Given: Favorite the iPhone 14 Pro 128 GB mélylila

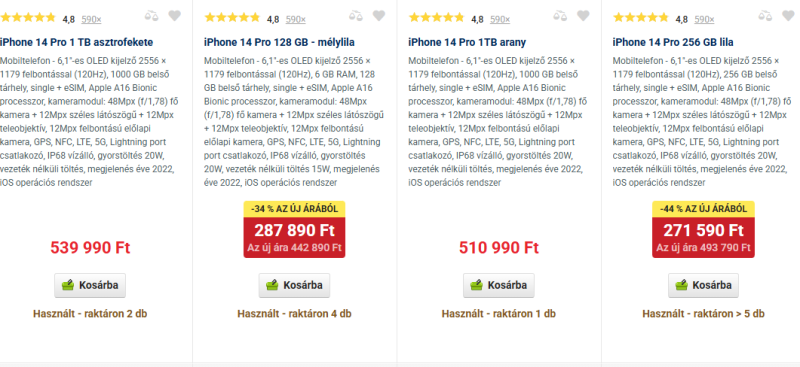Looking at the screenshot, I should 379,16.
